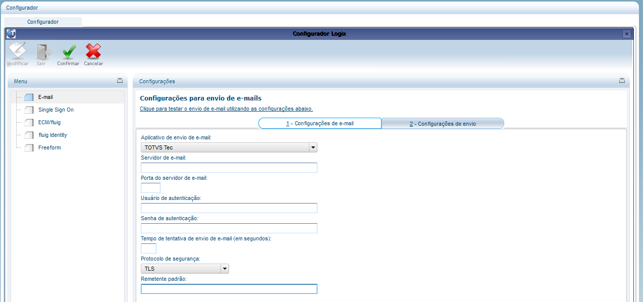Click the Remetente padrão field
This screenshot has height=302, width=644.
click(x=229, y=289)
